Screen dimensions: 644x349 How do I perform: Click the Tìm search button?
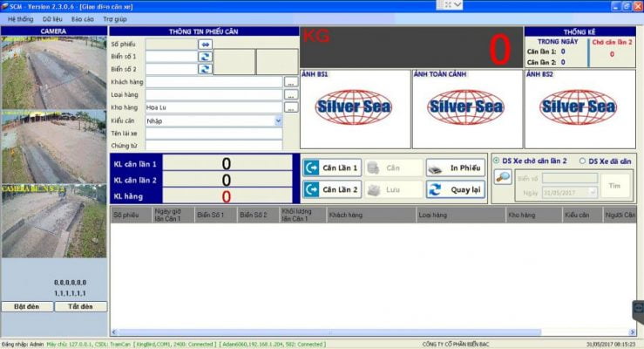click(x=615, y=186)
